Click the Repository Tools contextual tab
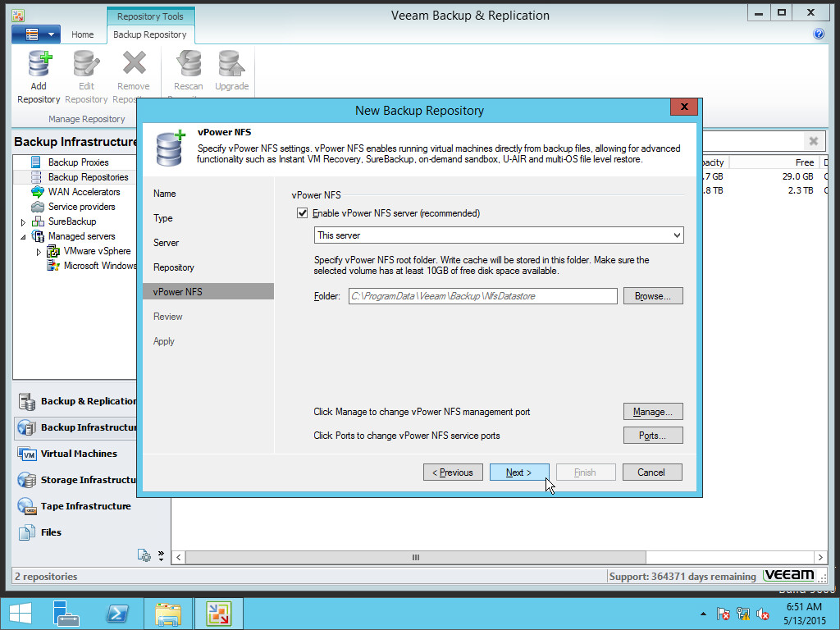 pos(150,16)
